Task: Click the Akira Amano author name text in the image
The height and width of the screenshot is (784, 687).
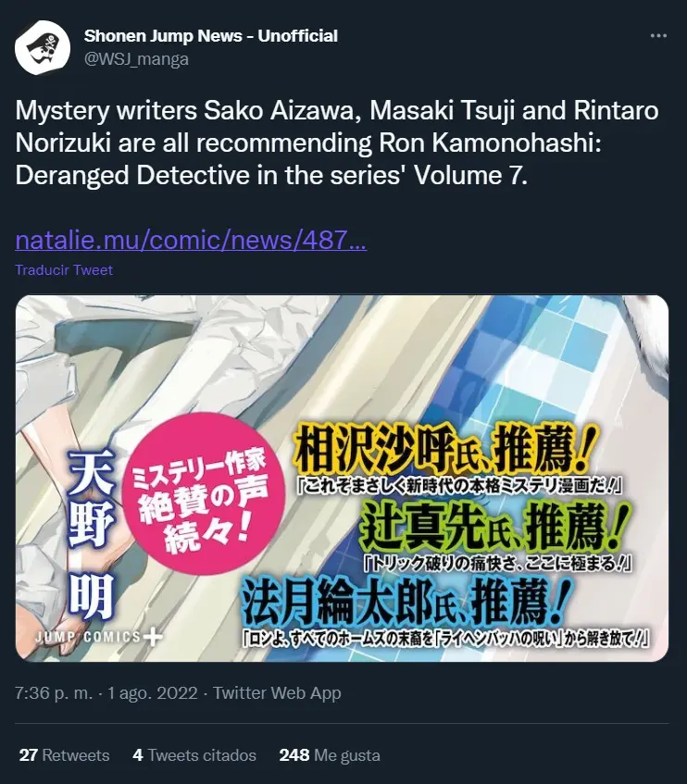Action: (91, 534)
